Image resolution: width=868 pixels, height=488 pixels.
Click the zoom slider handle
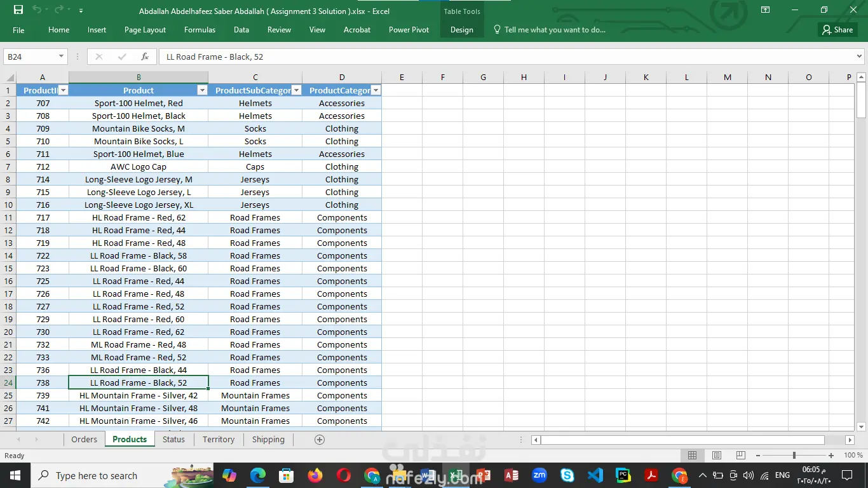[794, 456]
